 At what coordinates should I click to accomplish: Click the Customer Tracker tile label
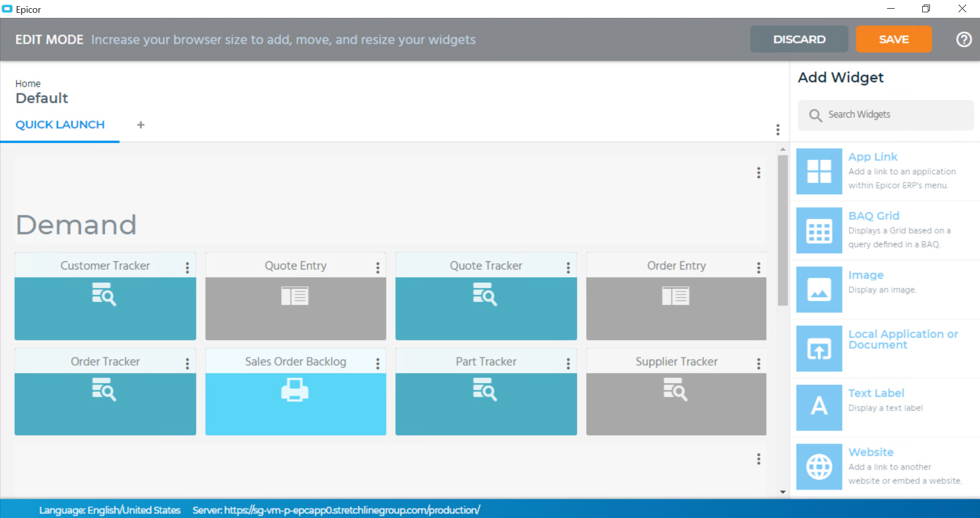pos(105,266)
